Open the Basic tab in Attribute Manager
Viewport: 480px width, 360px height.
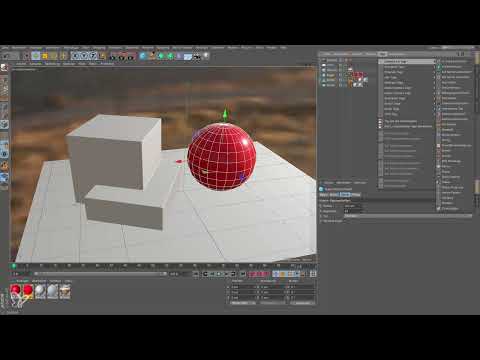[x=324, y=195]
